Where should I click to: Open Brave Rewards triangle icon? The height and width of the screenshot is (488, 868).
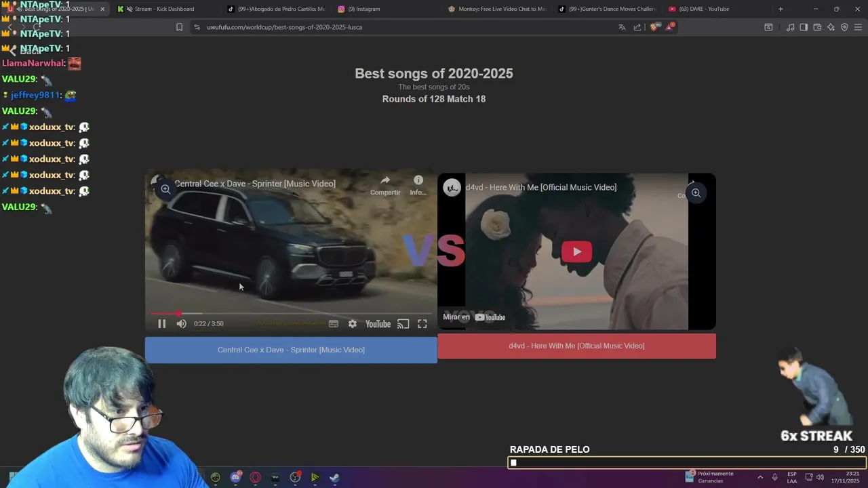pos(669,27)
